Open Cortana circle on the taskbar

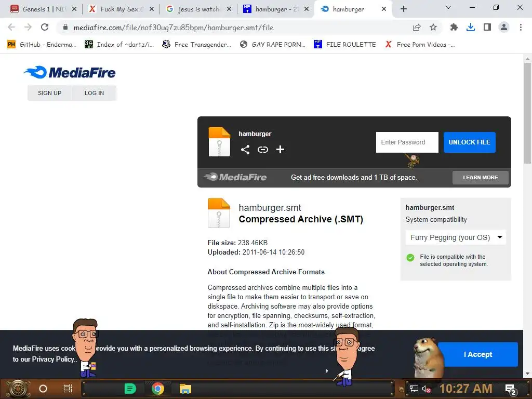[x=43, y=389]
